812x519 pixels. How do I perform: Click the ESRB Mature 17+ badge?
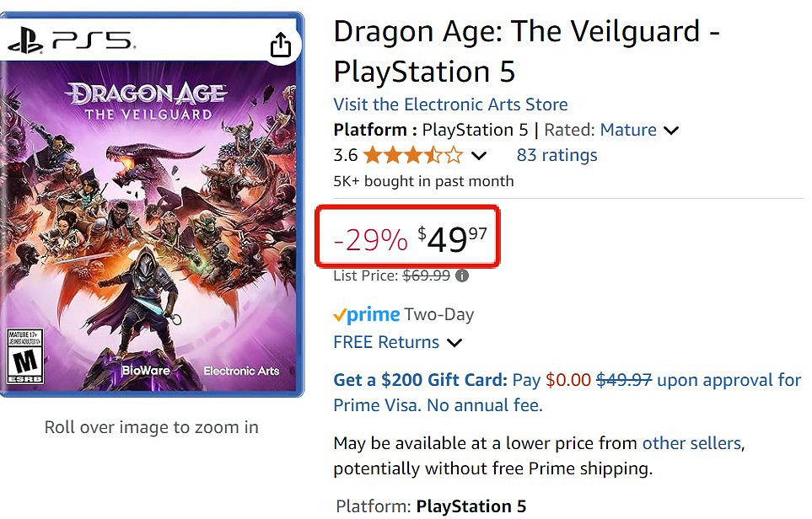23,356
